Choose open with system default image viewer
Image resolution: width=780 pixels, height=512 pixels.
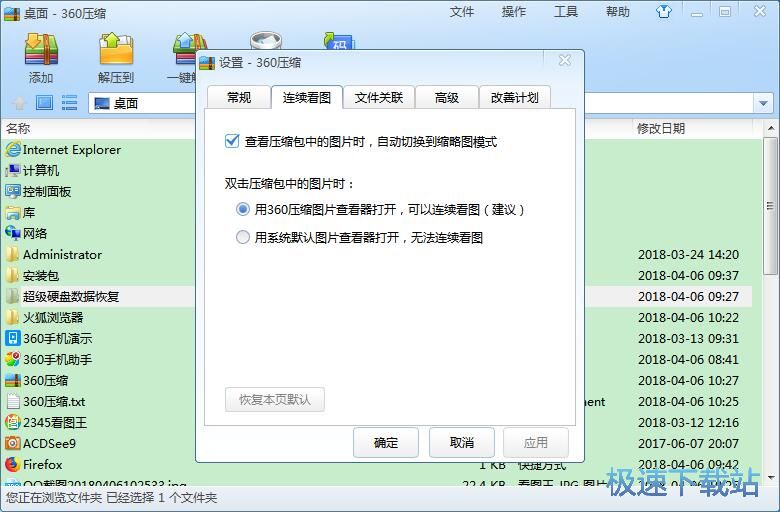[x=243, y=237]
